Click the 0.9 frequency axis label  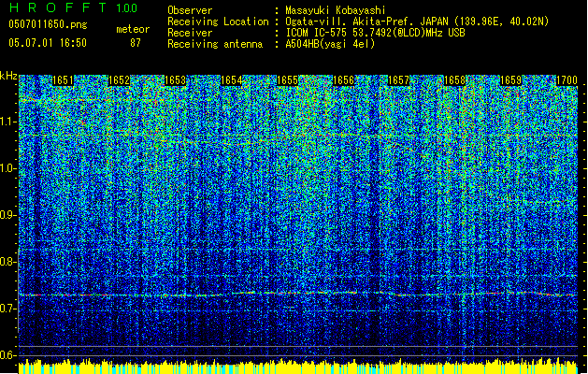coord(7,215)
